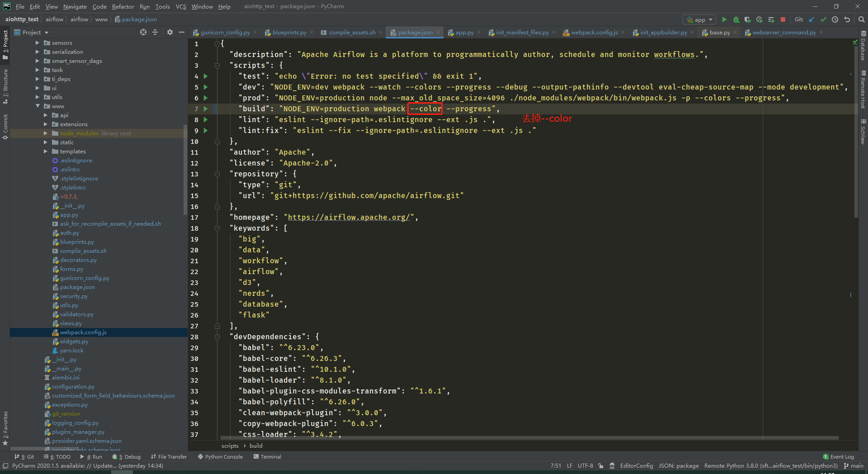Switch to the blueprints.py editor tab

[x=289, y=32]
